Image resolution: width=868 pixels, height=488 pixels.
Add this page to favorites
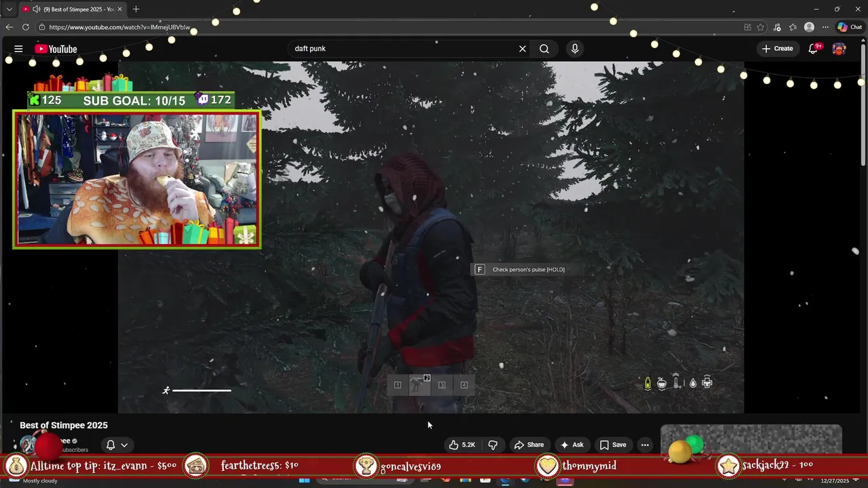pyautogui.click(x=761, y=27)
